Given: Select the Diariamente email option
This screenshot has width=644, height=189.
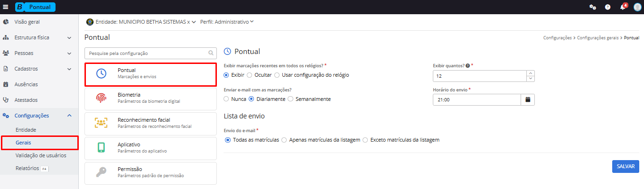Looking at the screenshot, I should click(x=252, y=99).
